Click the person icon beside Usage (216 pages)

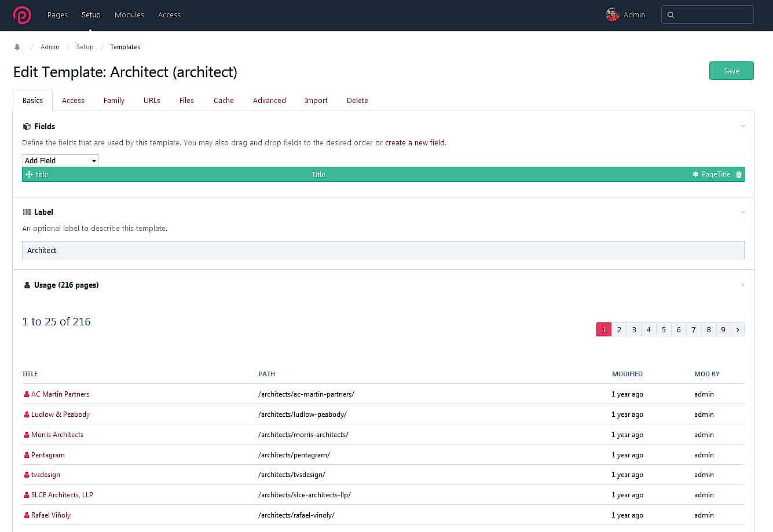click(27, 285)
